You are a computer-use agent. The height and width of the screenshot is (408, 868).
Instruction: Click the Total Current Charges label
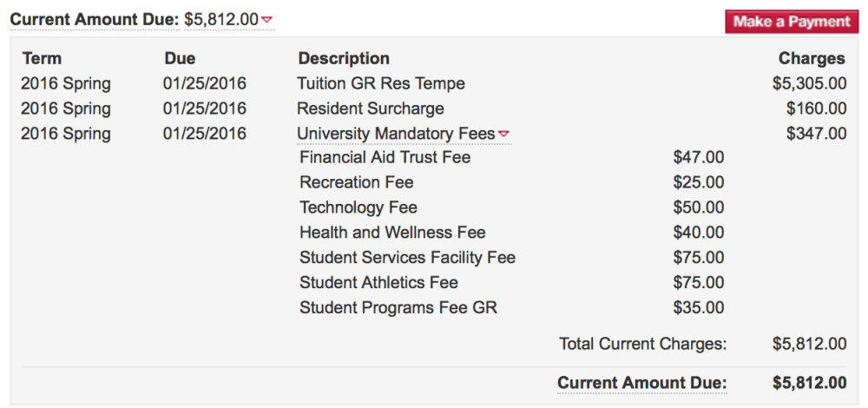pyautogui.click(x=642, y=344)
